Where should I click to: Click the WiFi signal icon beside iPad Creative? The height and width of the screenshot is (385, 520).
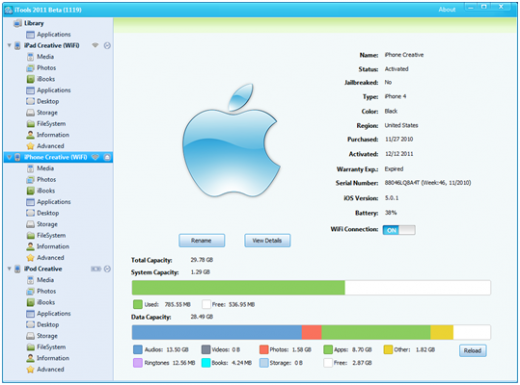[95, 45]
